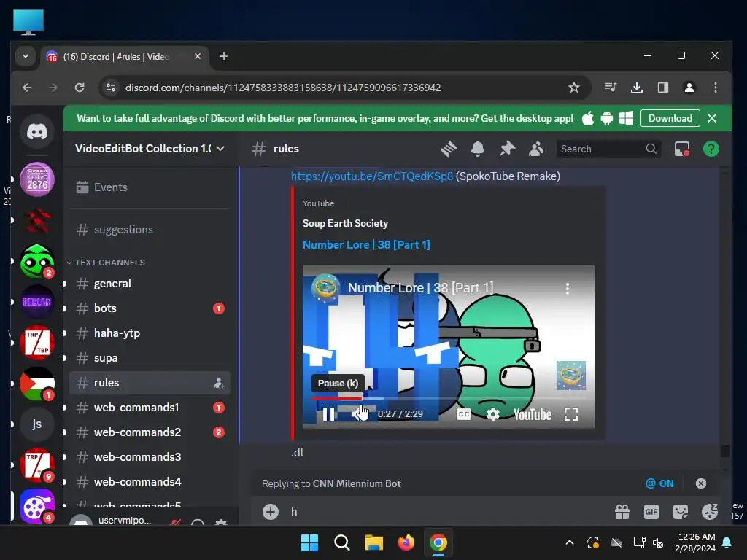
Task: Open the film reel server icon
Action: tap(36, 506)
